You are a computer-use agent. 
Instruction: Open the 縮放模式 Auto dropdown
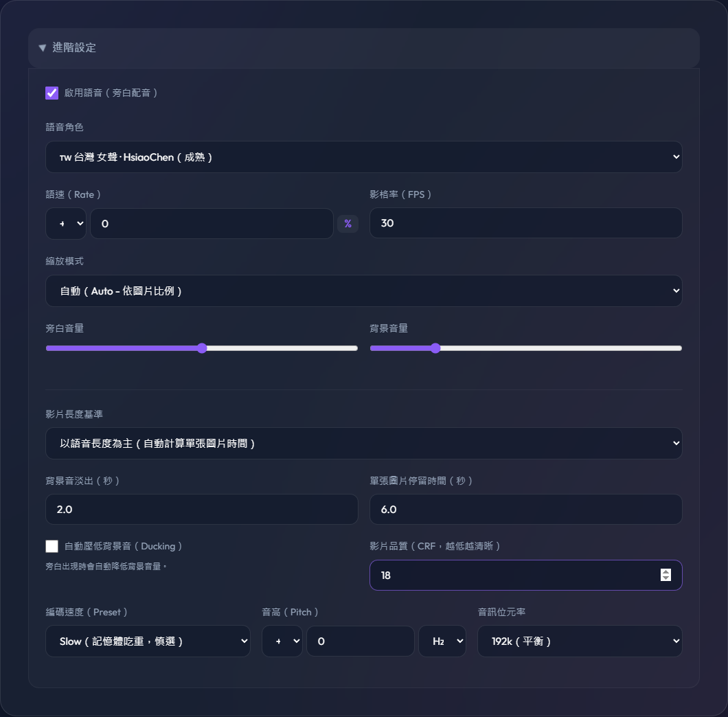[363, 291]
